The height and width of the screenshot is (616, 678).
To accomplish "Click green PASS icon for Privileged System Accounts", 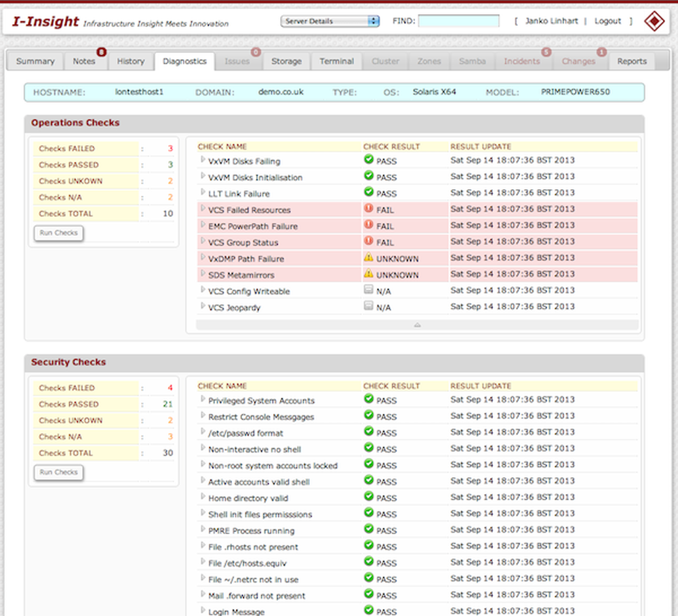I will click(369, 399).
